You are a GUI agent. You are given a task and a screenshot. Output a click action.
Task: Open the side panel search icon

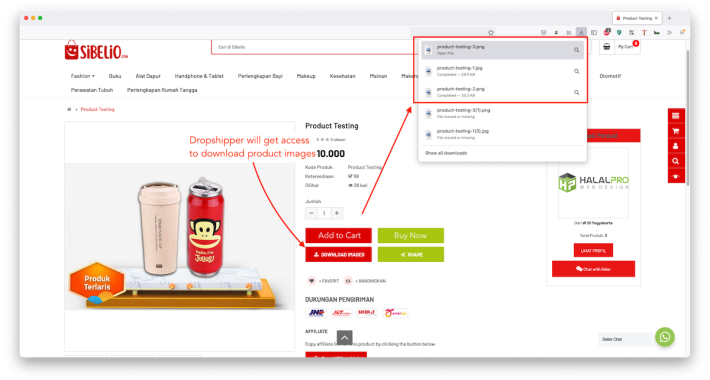(676, 161)
